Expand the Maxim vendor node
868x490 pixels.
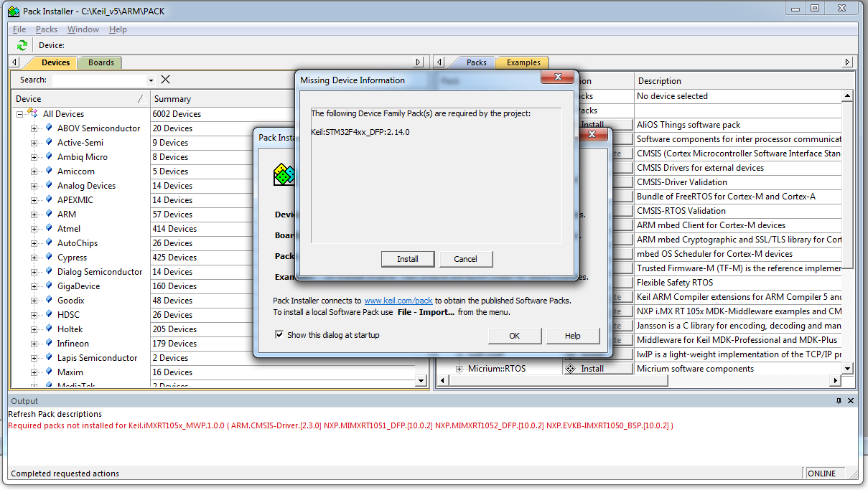click(x=34, y=372)
